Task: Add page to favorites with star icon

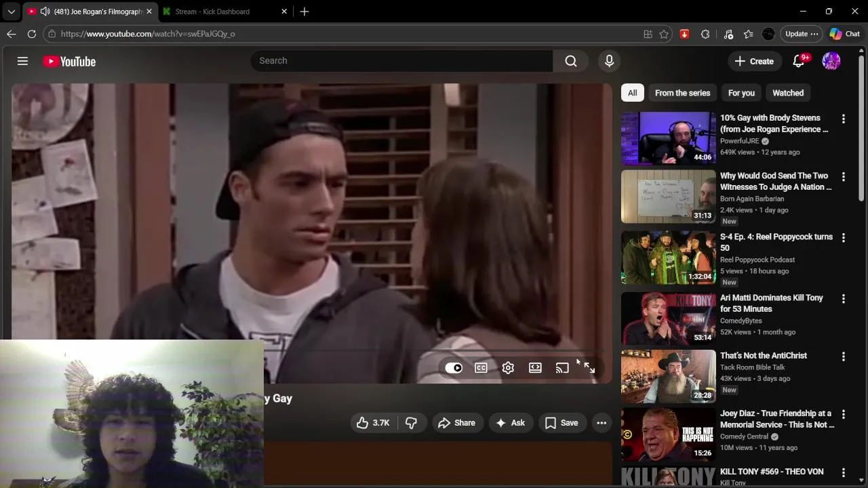Action: [665, 34]
